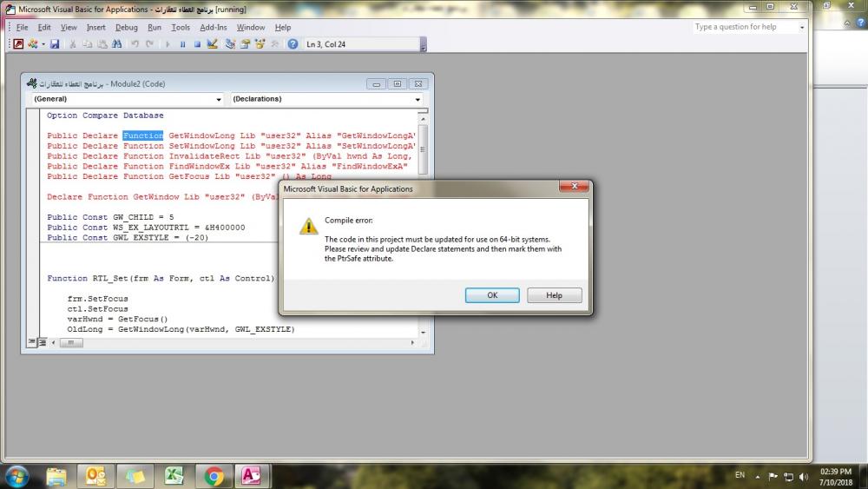Click Help in the compile error dialog
Image resolution: width=868 pixels, height=489 pixels.
point(554,295)
